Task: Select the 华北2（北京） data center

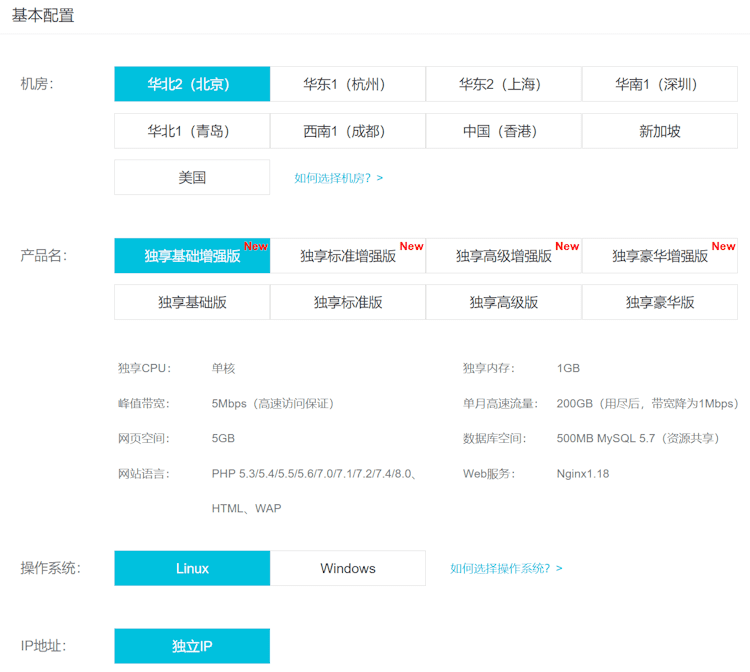Action: pos(192,84)
